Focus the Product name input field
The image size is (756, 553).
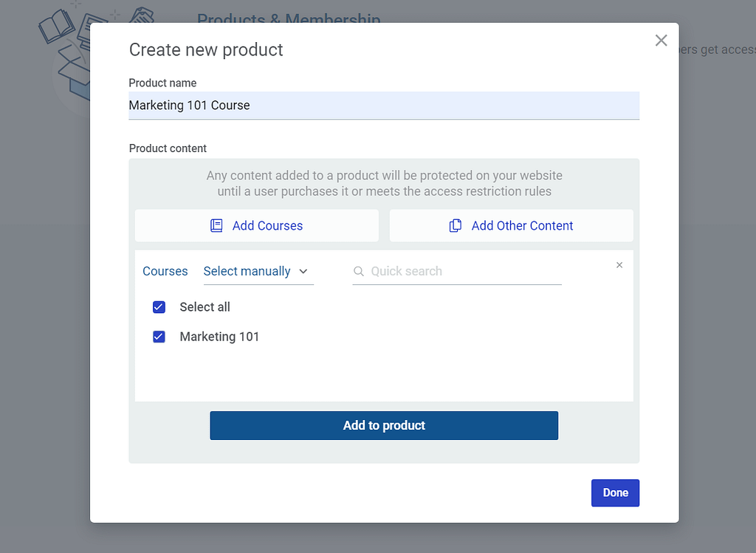pos(384,106)
